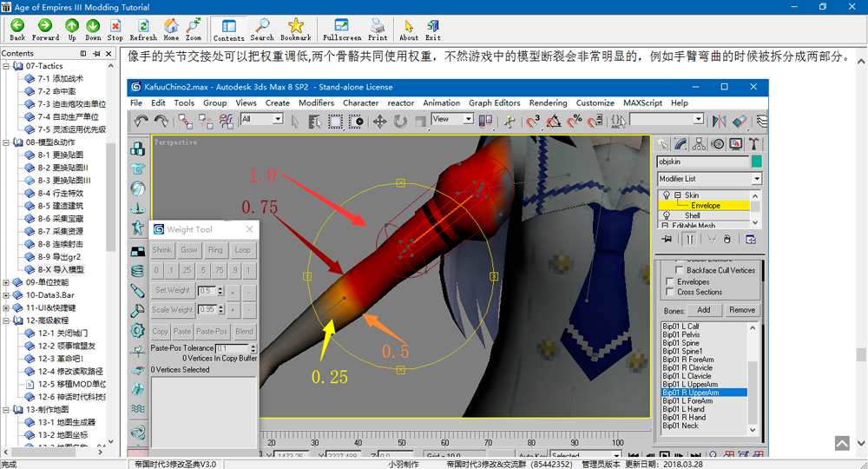Switch to Fullscreen view

coord(342,27)
